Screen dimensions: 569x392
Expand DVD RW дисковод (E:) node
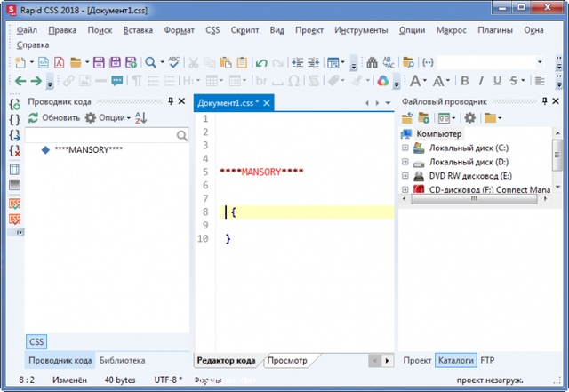[405, 176]
